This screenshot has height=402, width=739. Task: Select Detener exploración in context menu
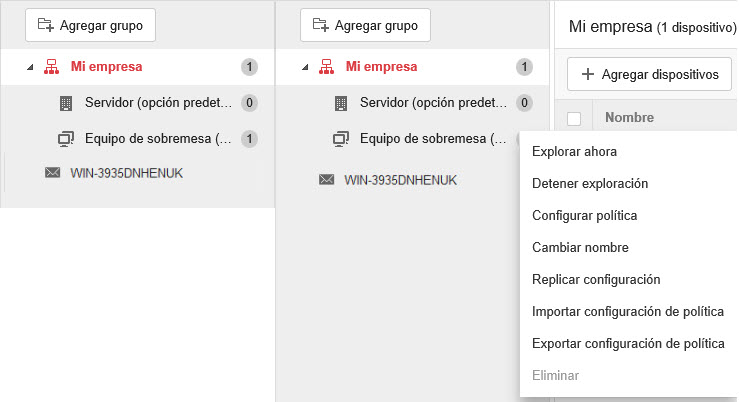point(590,184)
